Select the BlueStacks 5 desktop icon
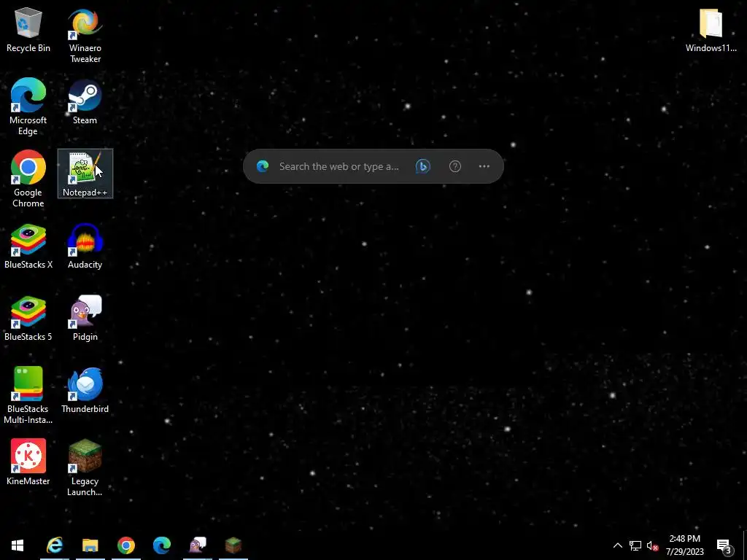This screenshot has height=560, width=747. pyautogui.click(x=28, y=319)
